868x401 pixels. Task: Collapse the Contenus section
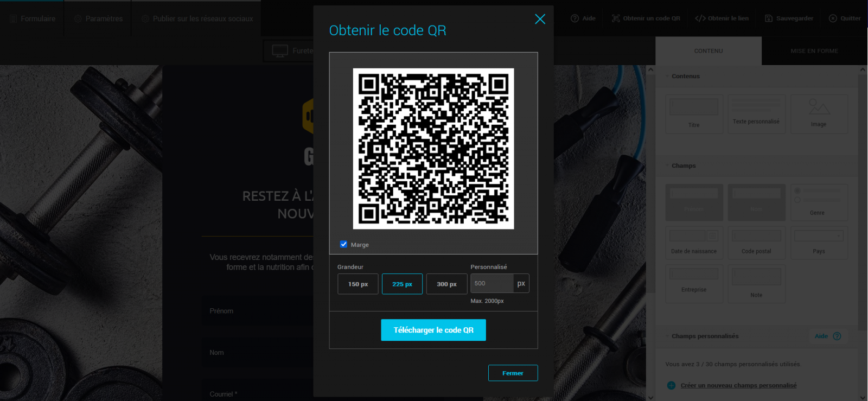[667, 77]
